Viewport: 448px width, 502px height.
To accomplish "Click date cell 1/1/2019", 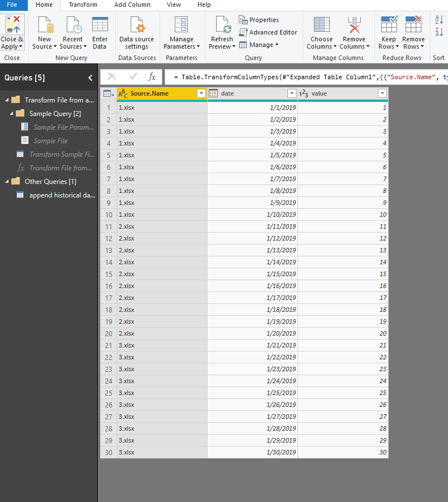I will [x=252, y=108].
